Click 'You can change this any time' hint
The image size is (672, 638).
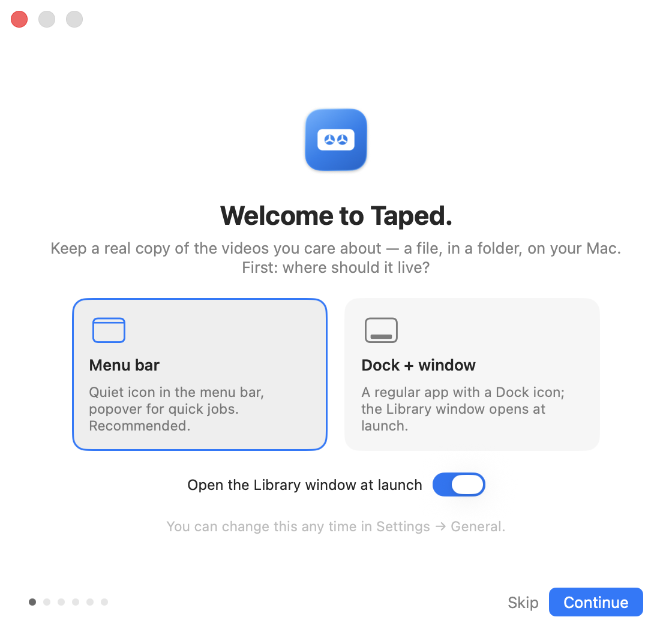tap(335, 526)
